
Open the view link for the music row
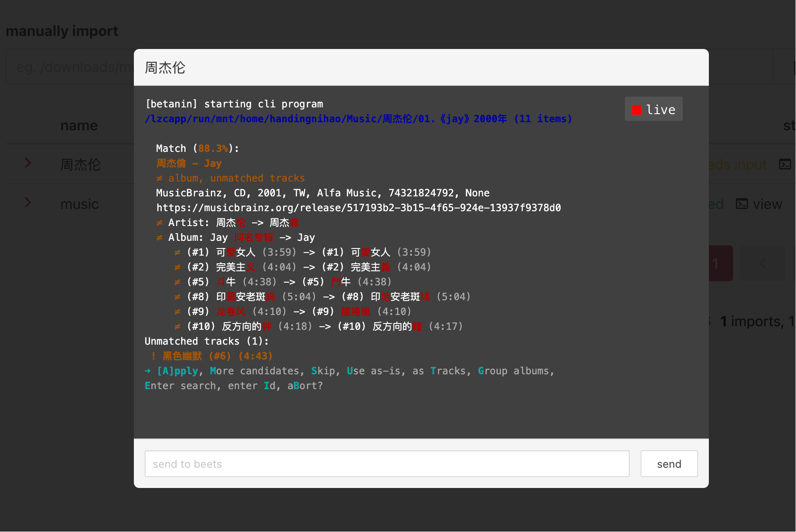tap(767, 204)
